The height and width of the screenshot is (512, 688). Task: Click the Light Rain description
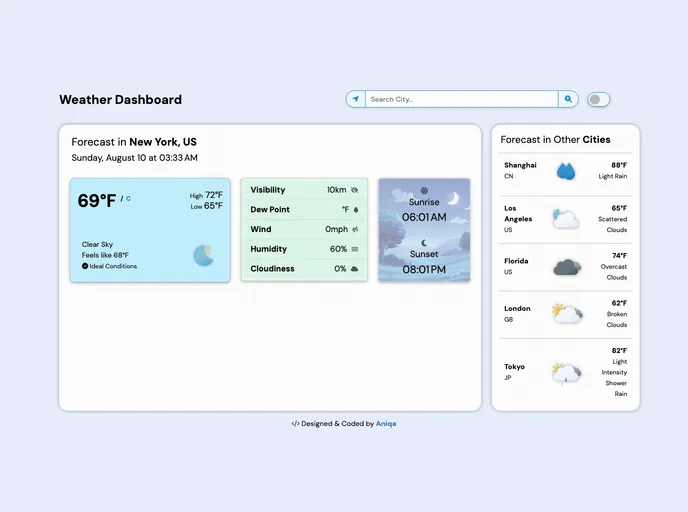(613, 176)
